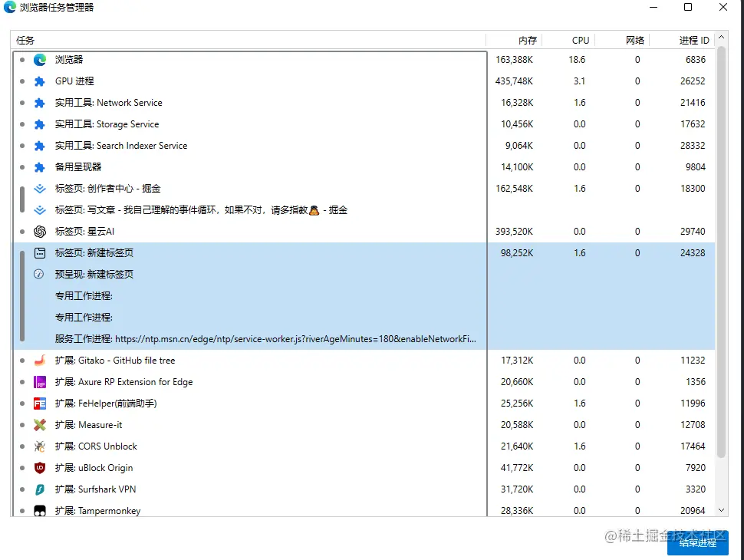
Task: Click the 18.6 CPU value
Action: pyautogui.click(x=577, y=60)
